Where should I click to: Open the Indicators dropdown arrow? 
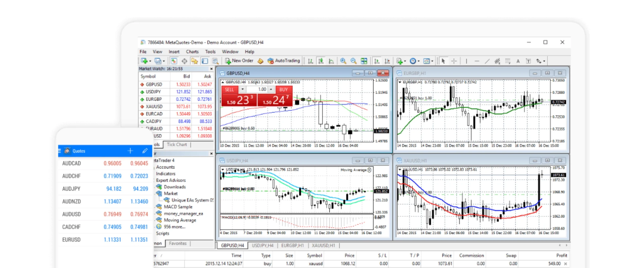[x=405, y=61]
